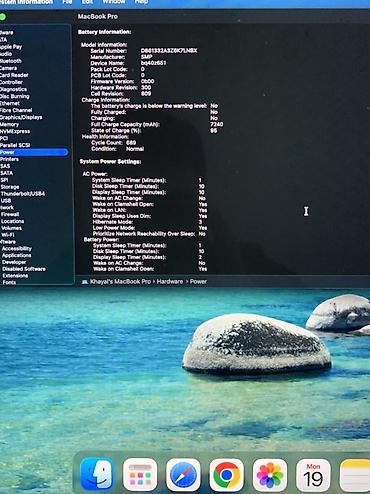Click the device name value bq40z651
The width and height of the screenshot is (370, 494).
[x=153, y=63]
